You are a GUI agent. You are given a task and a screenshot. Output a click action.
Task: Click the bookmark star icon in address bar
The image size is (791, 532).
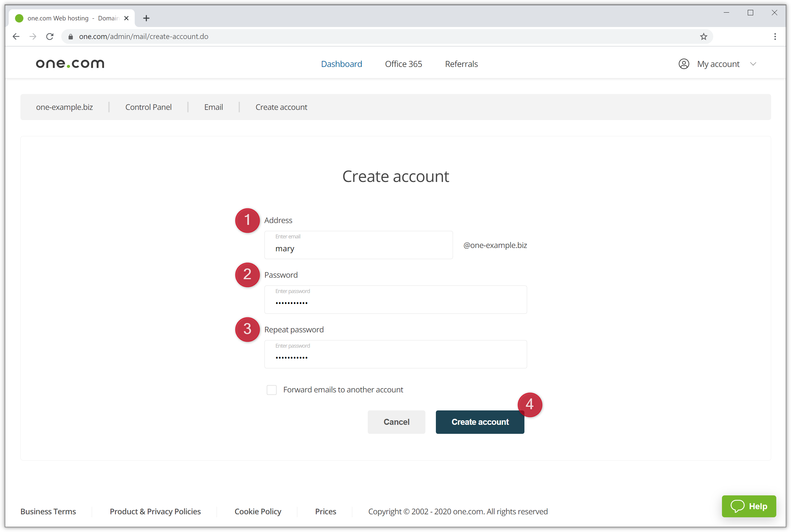click(x=704, y=36)
